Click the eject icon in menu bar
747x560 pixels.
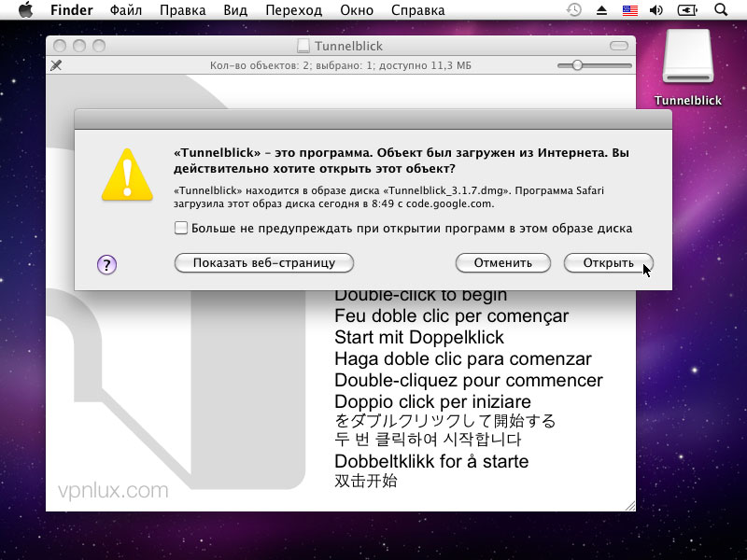click(x=601, y=10)
